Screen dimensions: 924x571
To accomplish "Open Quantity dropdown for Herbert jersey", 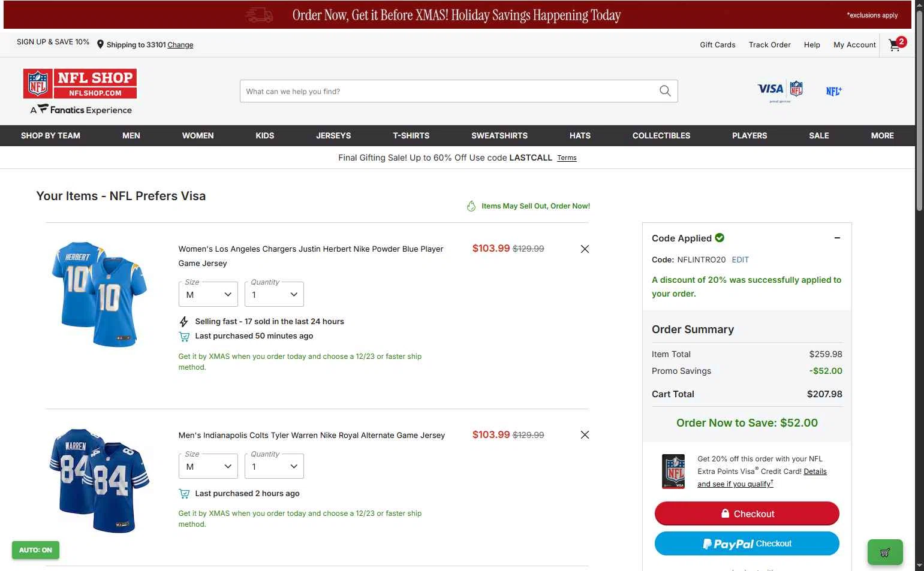I will click(274, 295).
